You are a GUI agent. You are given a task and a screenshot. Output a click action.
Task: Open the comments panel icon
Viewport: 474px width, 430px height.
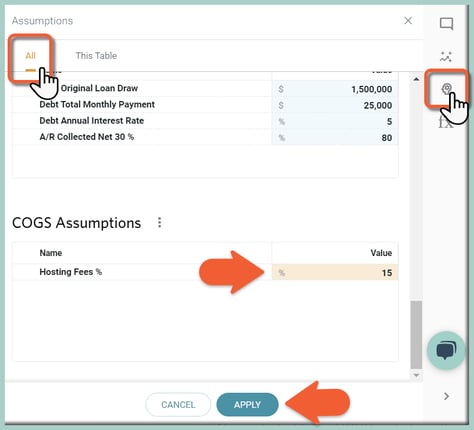pos(446,24)
